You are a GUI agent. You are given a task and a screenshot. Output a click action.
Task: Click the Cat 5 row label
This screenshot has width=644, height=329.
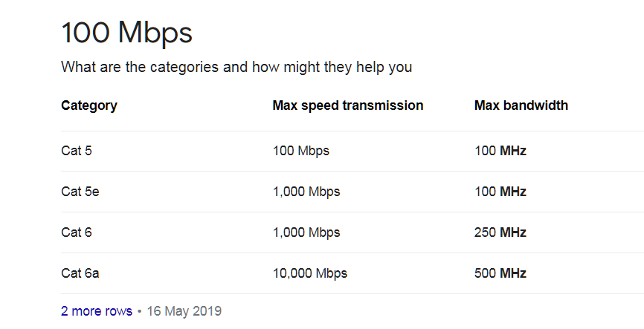(x=77, y=151)
